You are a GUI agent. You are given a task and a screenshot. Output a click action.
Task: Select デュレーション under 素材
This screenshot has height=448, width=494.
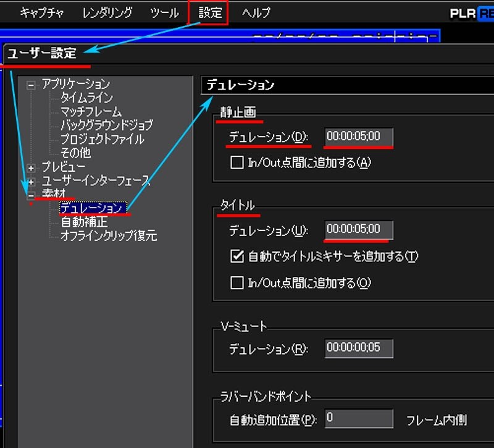point(93,208)
